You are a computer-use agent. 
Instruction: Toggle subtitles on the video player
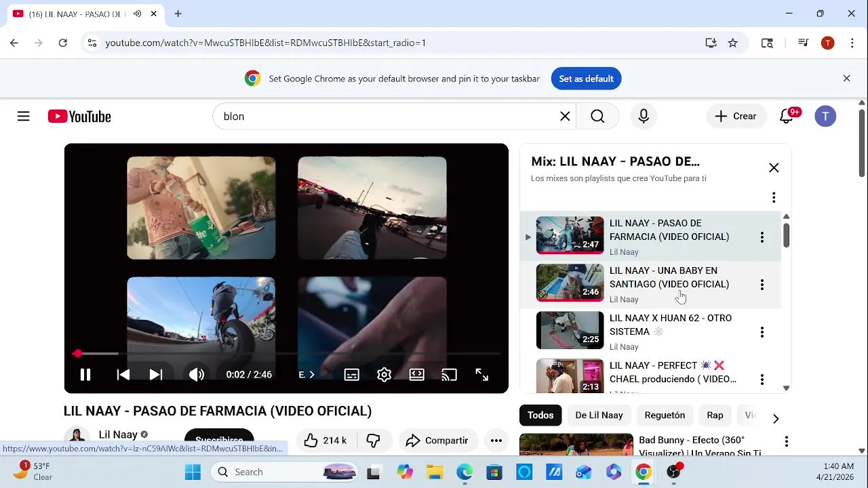(351, 375)
